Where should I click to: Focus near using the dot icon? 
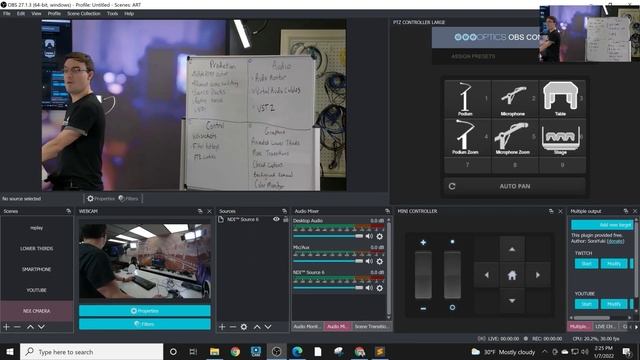click(x=452, y=242)
